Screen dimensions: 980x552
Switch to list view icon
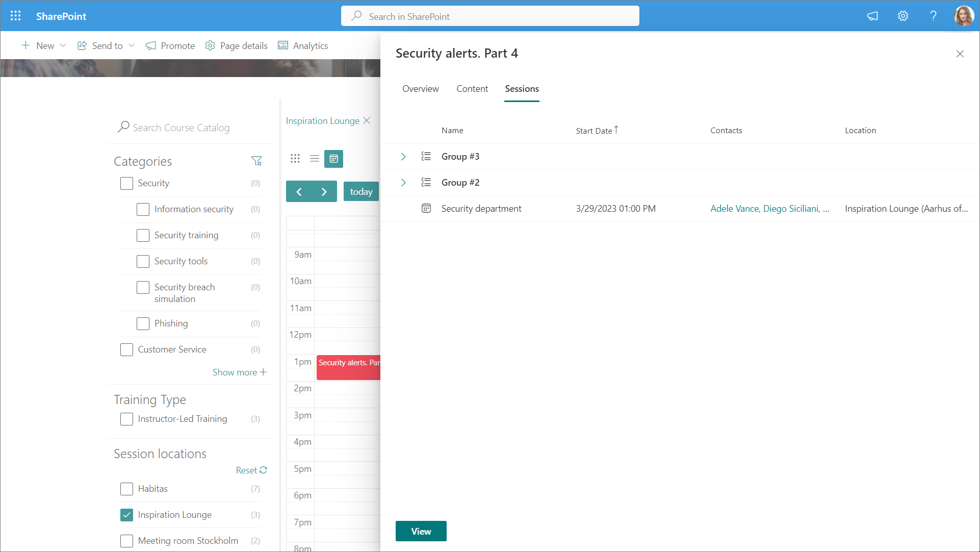point(315,159)
